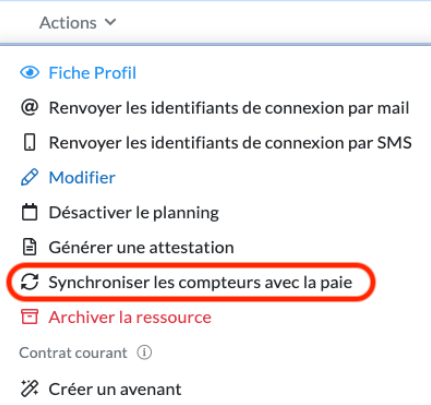Click the magic wand icon for avenant
The height and width of the screenshot is (405, 431).
[x=30, y=389]
